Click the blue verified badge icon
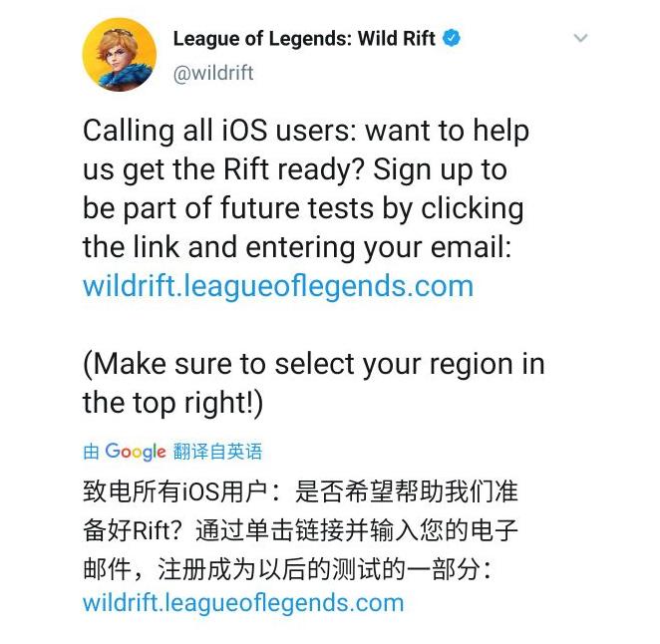 [452, 38]
